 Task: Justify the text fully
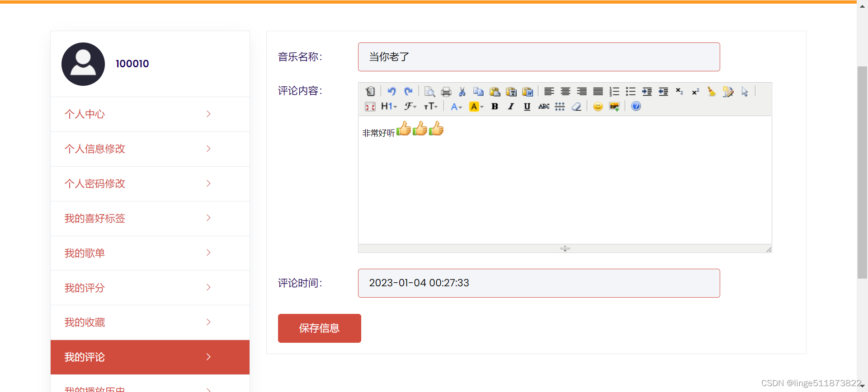coord(598,91)
